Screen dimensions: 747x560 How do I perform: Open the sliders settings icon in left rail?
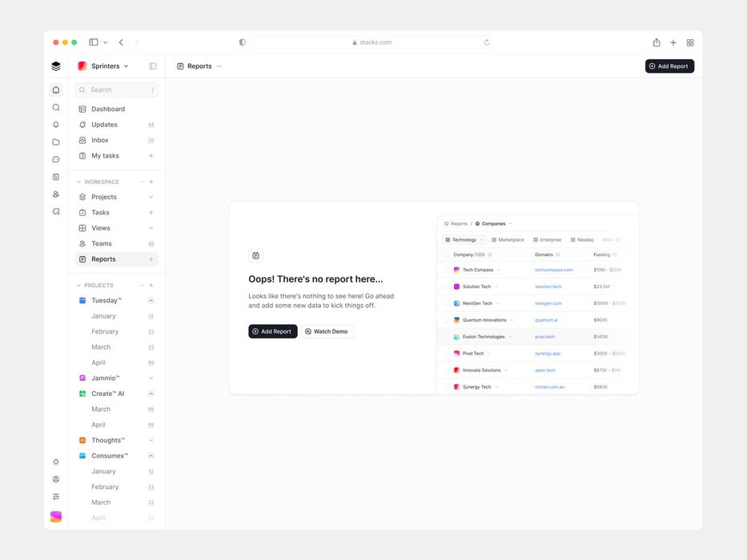coord(56,497)
